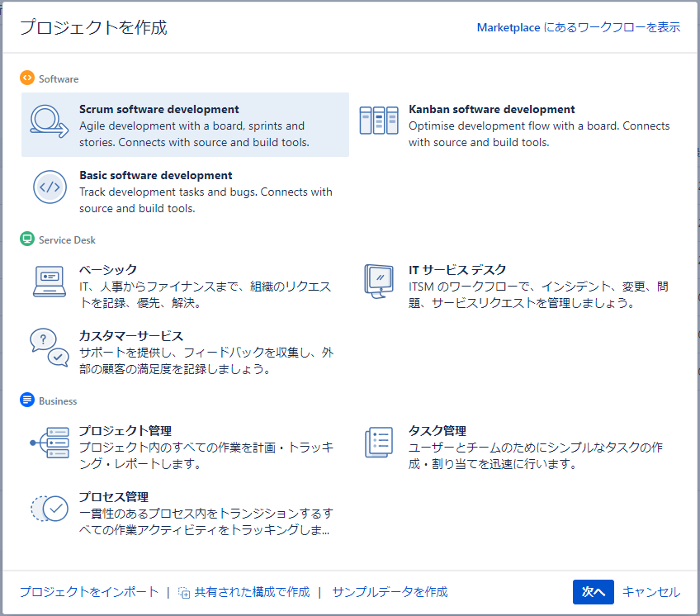Screen dimensions: 700x616
Task: Click the monitor icon for IT サービス デスク
Action: pyautogui.click(x=379, y=281)
